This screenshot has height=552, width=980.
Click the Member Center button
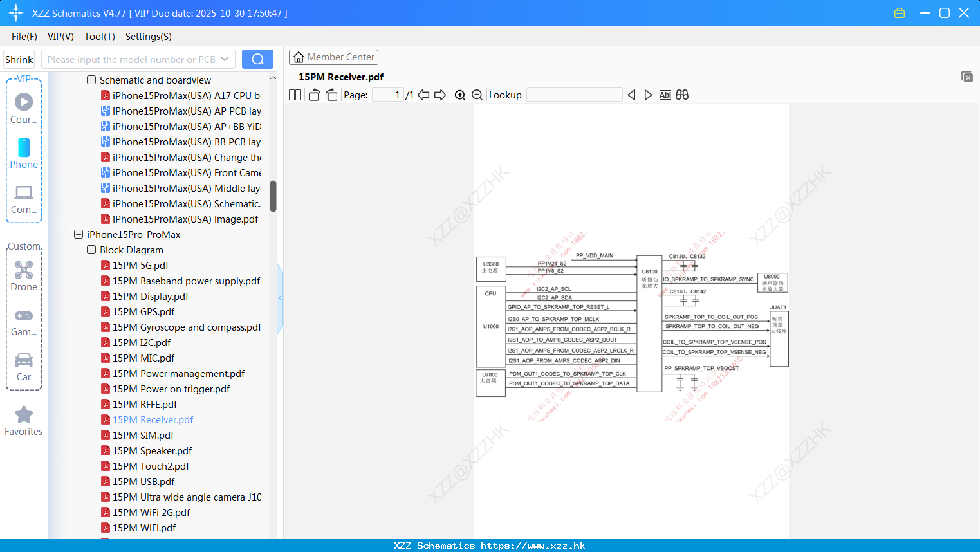[x=333, y=57]
